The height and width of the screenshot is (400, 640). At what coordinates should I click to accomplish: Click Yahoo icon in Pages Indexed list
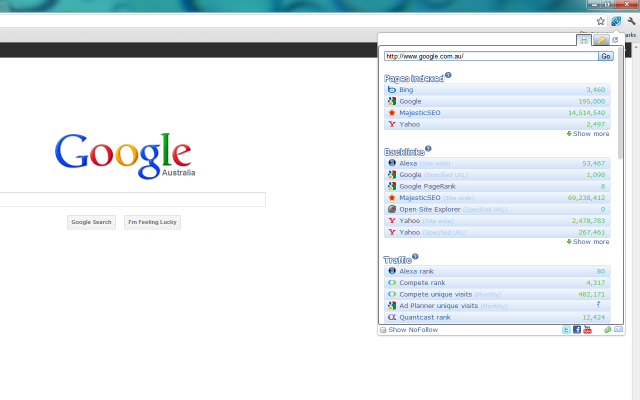392,124
